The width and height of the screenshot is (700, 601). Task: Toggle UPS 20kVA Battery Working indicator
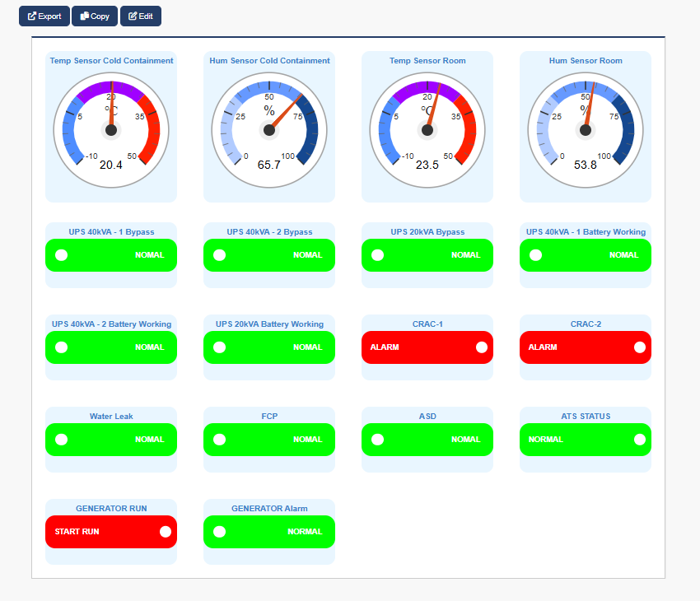click(x=269, y=347)
